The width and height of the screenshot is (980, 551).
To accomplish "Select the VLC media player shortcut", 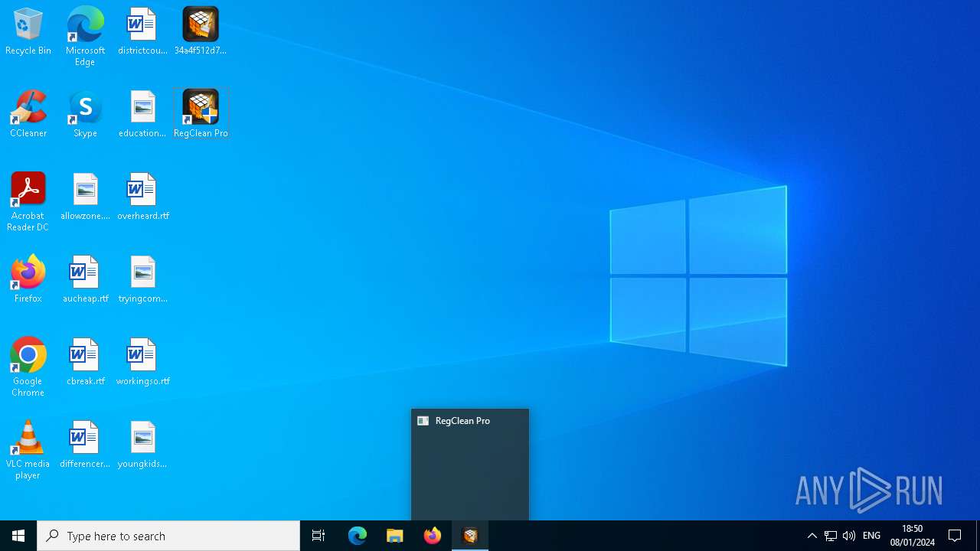I will 28,450.
